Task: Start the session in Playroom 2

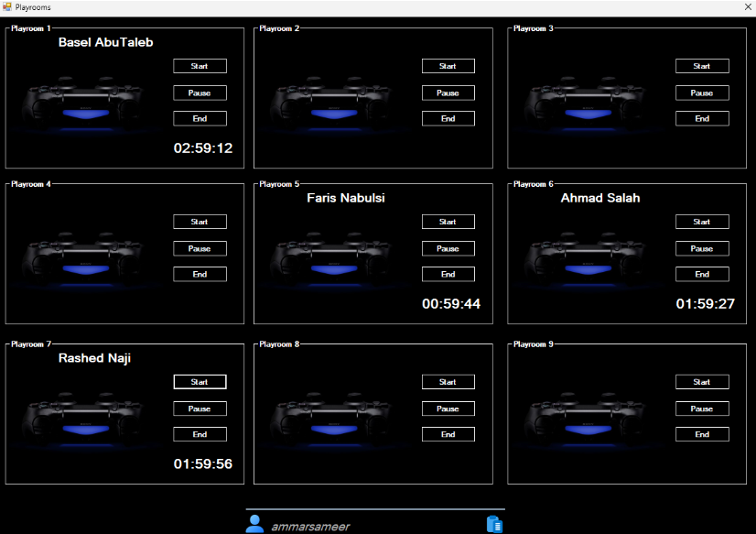Action: pos(448,66)
